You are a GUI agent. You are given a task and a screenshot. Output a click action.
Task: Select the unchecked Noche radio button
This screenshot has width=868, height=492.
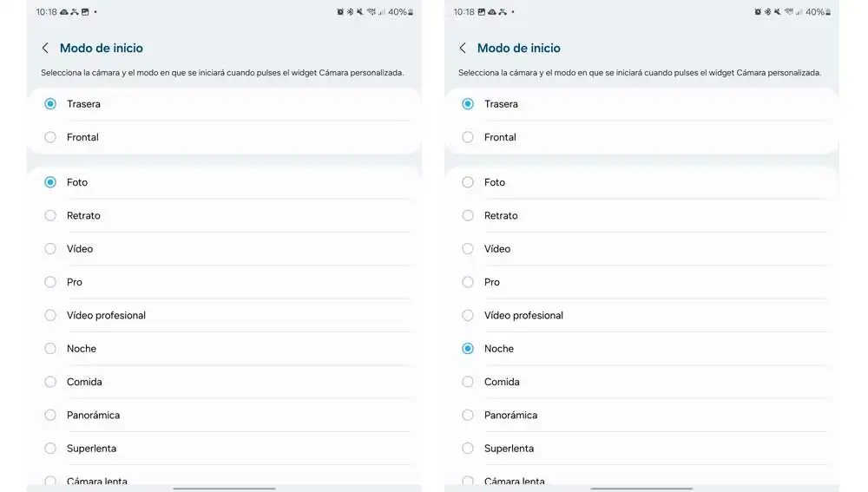[50, 349]
